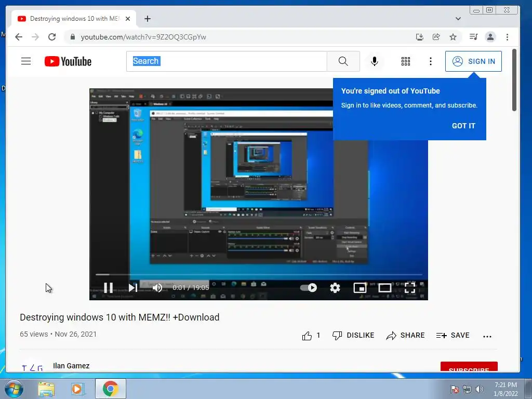Save the video to a playlist
This screenshot has height=399, width=532.
tap(453, 335)
